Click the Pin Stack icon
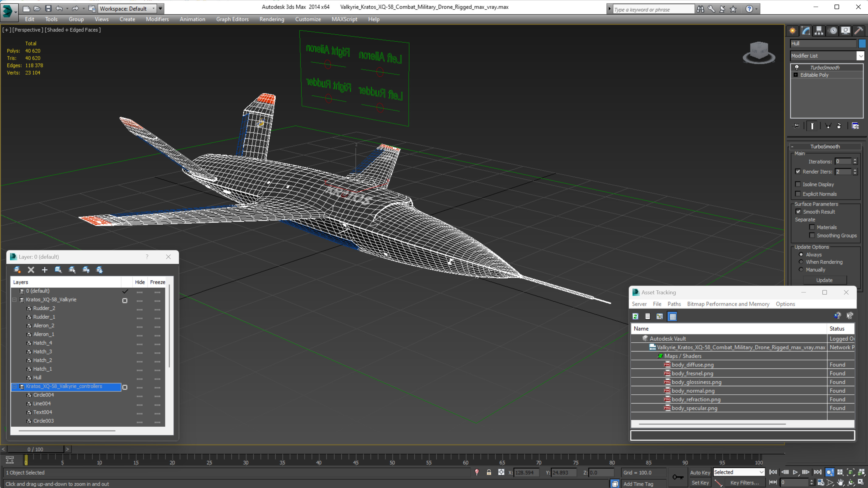 tap(796, 126)
